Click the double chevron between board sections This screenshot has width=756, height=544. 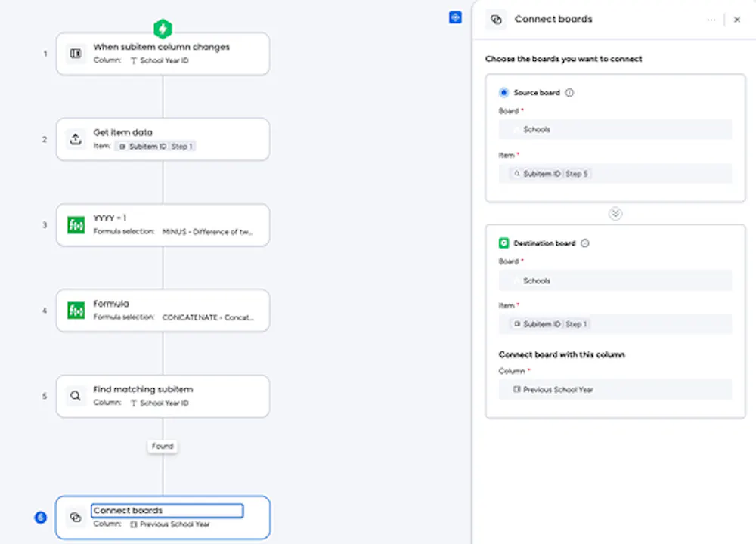pyautogui.click(x=615, y=214)
